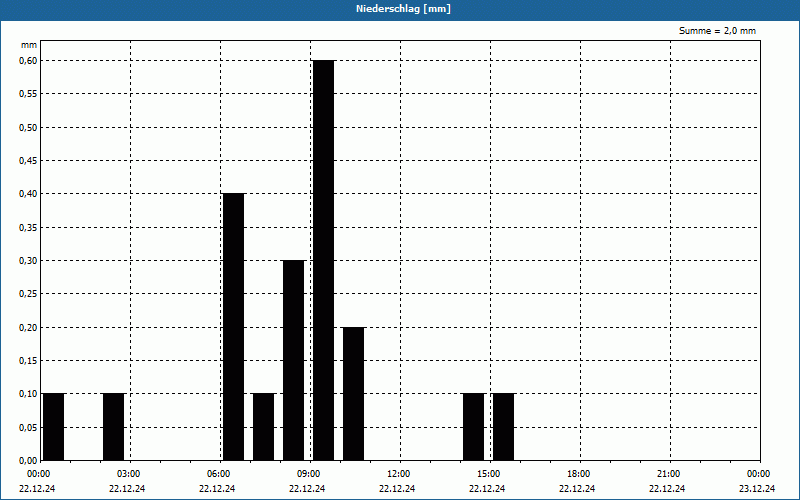Click the 18:00 time axis label

coord(579,474)
